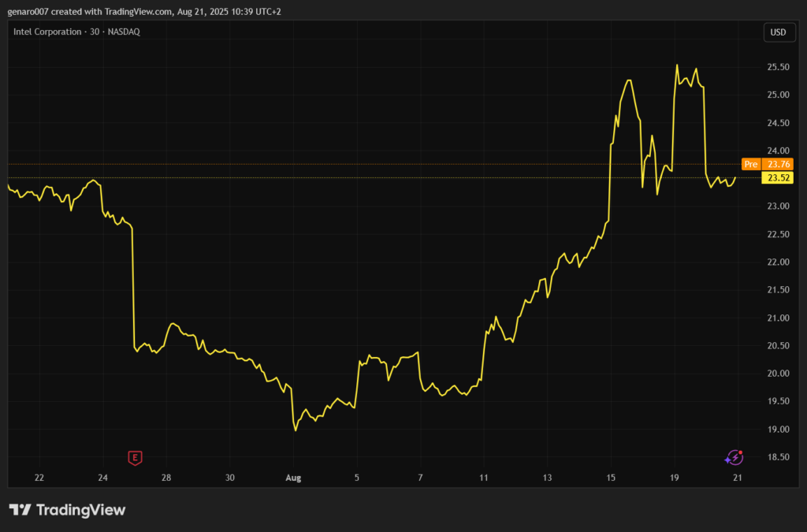The width and height of the screenshot is (807, 532).
Task: Click the purple lightning event icon
Action: 734,457
